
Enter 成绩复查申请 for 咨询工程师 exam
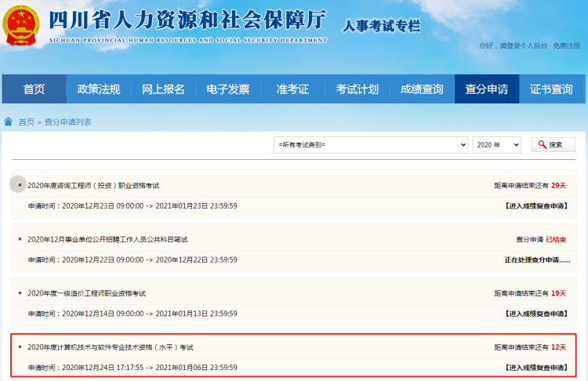coord(534,205)
